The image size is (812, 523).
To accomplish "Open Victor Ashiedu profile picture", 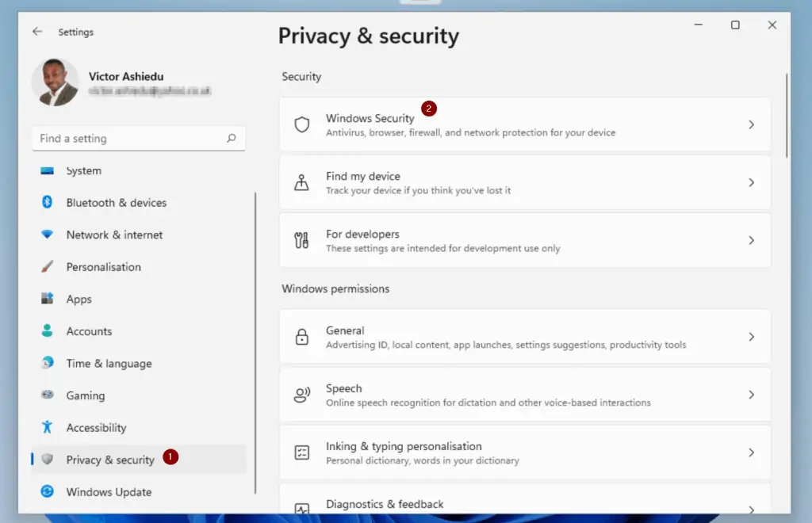I will pos(55,82).
